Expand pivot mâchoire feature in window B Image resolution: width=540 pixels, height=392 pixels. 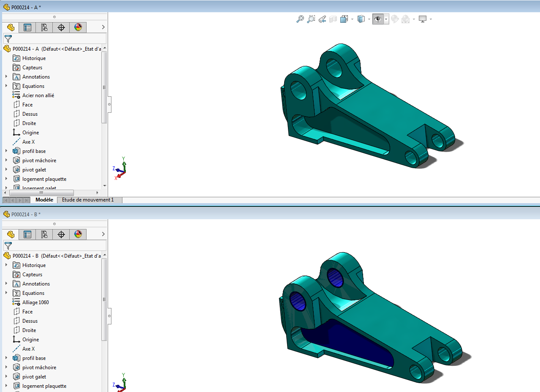point(6,367)
